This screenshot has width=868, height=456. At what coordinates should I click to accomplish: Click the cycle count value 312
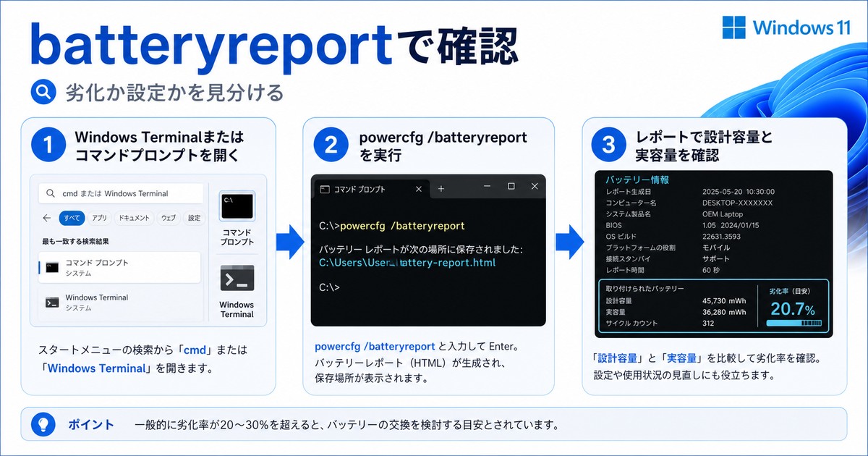(708, 324)
